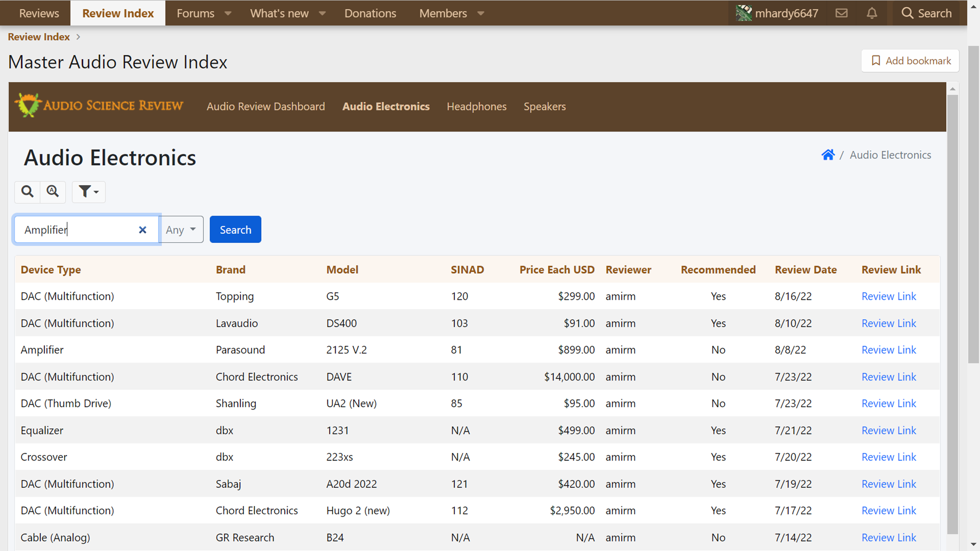Viewport: 980px width, 551px height.
Task: Open Review Link for Chord DAVE
Action: tap(888, 377)
